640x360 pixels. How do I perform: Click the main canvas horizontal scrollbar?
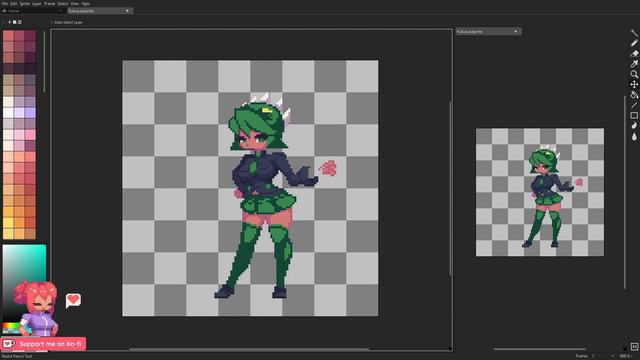coord(249,349)
